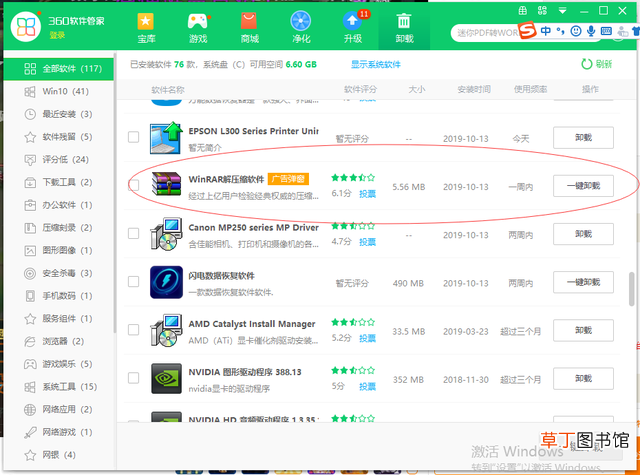Click the Sogou microphone voice icon
The image size is (640, 475).
click(591, 31)
